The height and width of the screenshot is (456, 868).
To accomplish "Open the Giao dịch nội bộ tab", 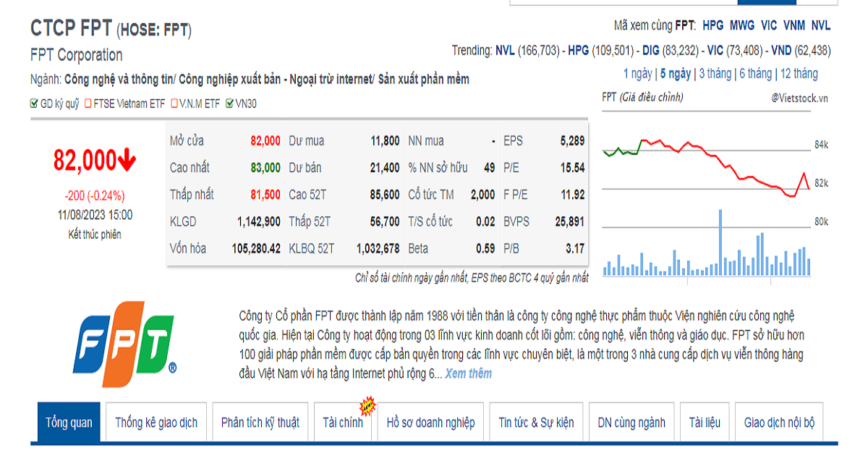I will pos(779,423).
